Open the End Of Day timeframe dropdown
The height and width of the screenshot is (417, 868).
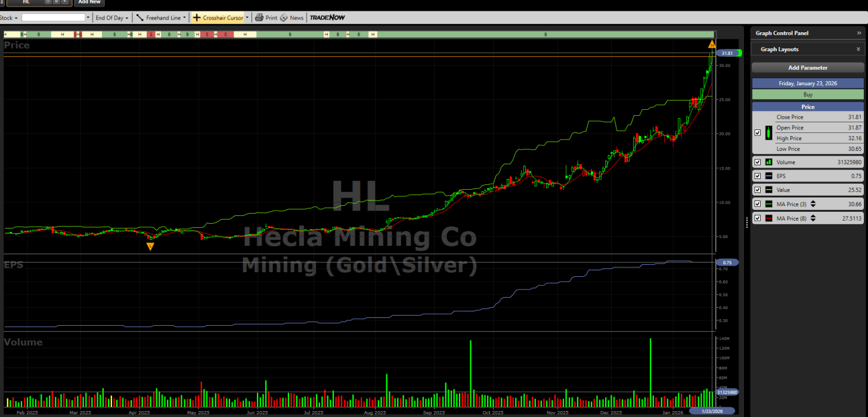click(x=111, y=18)
